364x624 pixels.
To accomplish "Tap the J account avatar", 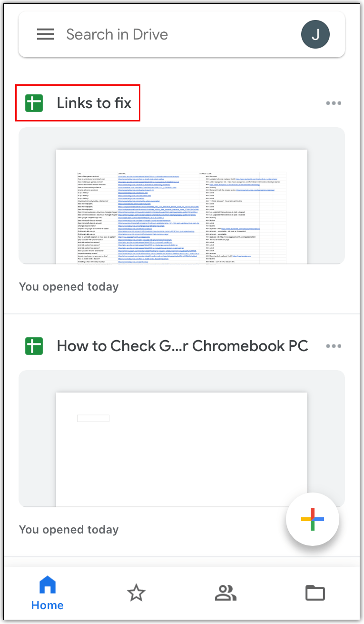I will [315, 34].
